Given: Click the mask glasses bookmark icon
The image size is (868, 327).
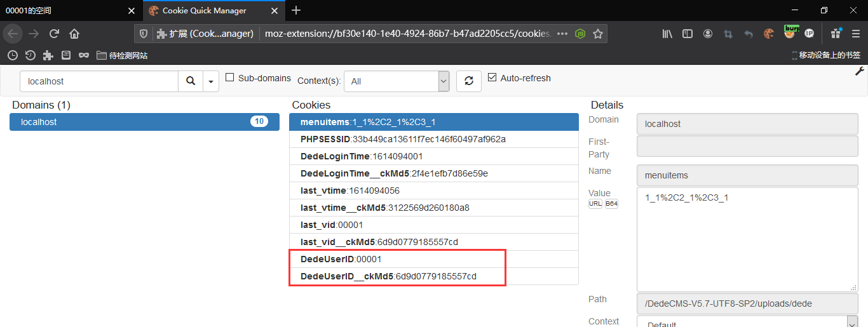Looking at the screenshot, I should 83,55.
